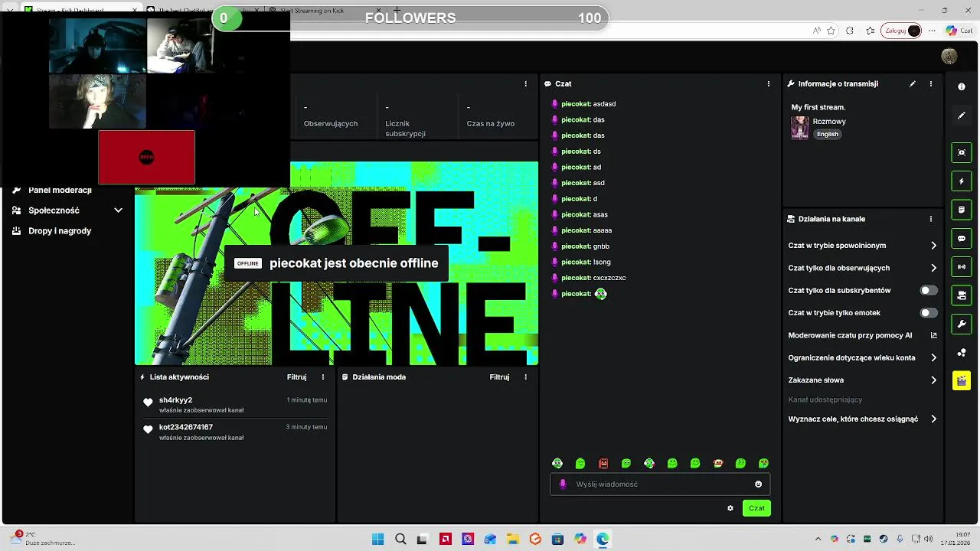Open Moderowanie czatu przy pomocy AI link
The image size is (980, 551).
(x=862, y=335)
